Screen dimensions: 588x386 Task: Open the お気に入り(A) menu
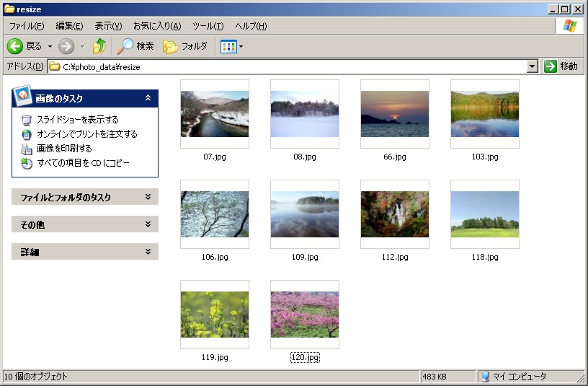(x=157, y=26)
